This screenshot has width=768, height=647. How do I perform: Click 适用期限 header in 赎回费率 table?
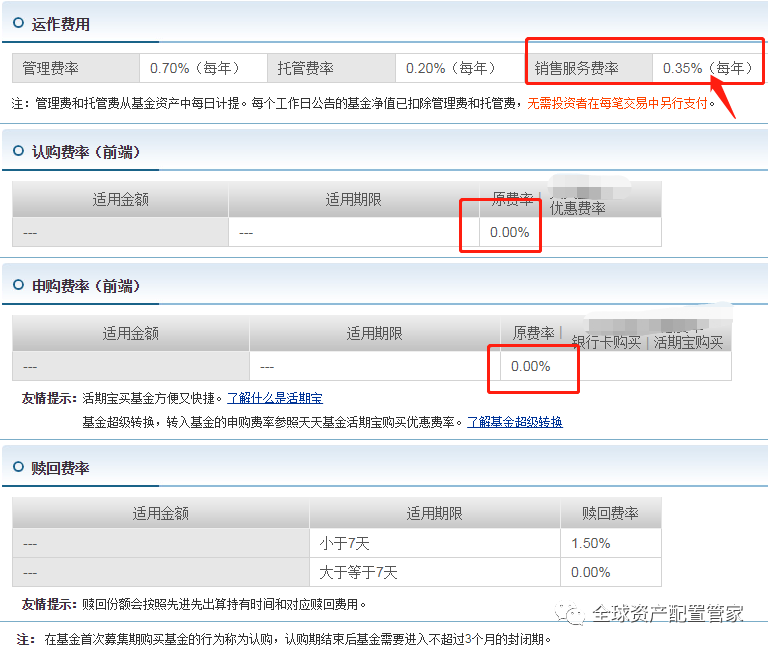click(x=434, y=513)
